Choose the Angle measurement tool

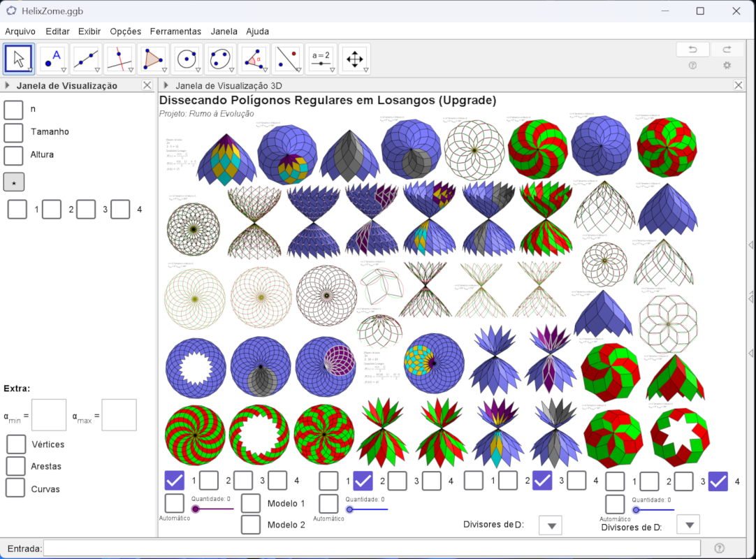pyautogui.click(x=254, y=59)
